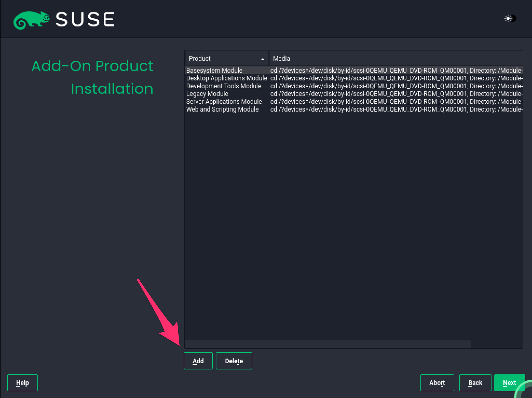Toggle the light/dark theme switch
532x398 pixels.
pyautogui.click(x=510, y=18)
